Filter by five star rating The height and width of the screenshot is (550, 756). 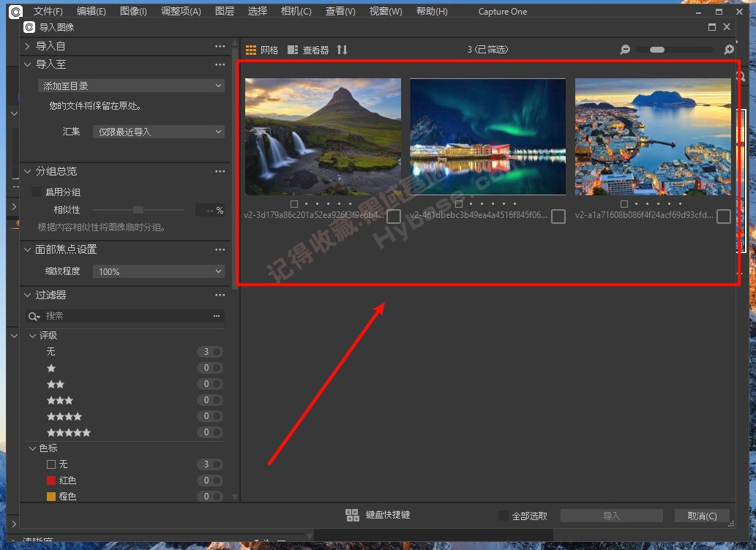click(69, 432)
